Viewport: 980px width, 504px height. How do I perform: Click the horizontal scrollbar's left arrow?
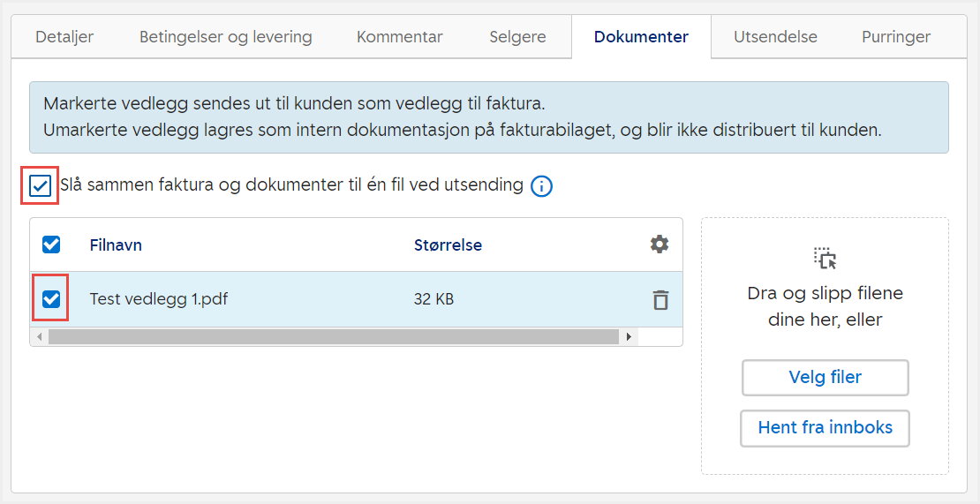(39, 336)
